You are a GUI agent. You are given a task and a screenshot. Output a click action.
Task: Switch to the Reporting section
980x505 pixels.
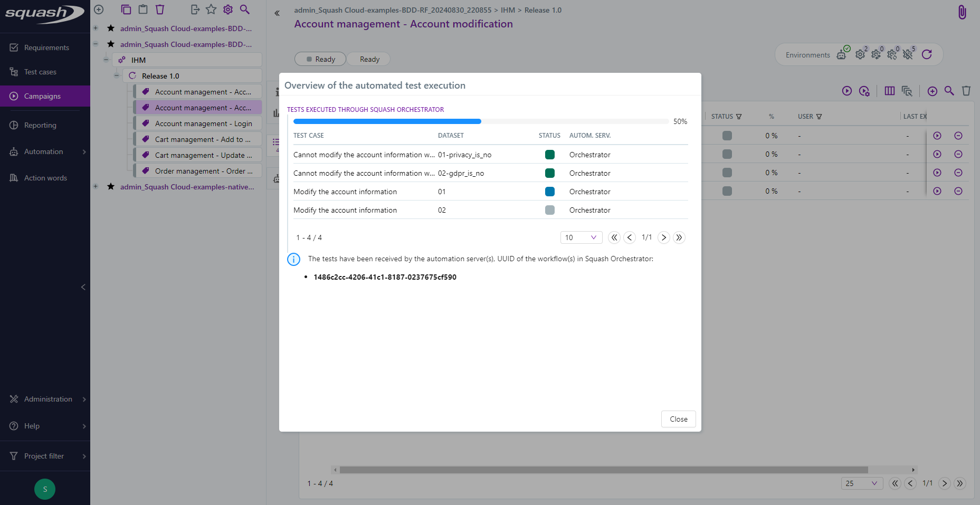point(40,125)
